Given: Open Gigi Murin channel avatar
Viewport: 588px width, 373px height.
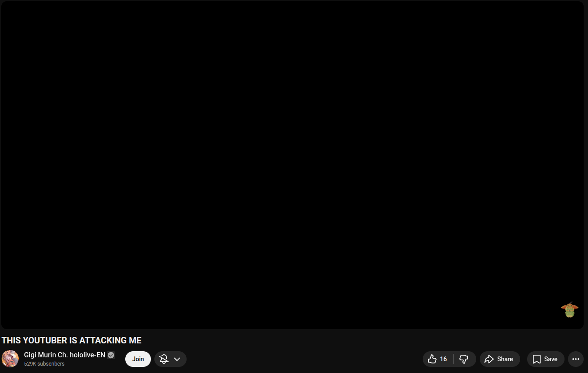Looking at the screenshot, I should point(10,359).
